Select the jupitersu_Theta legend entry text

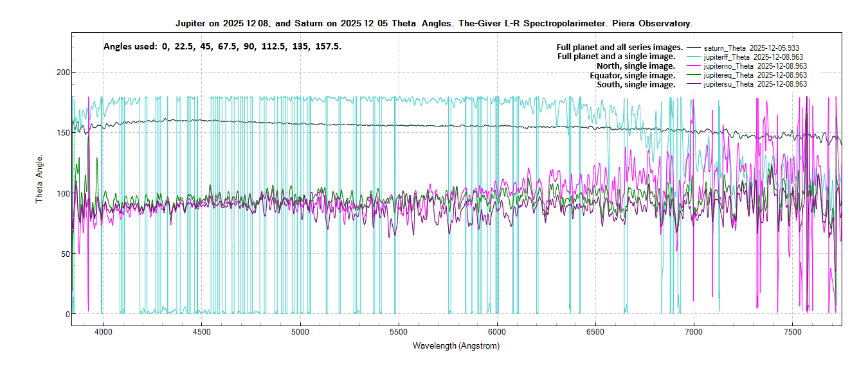point(755,84)
